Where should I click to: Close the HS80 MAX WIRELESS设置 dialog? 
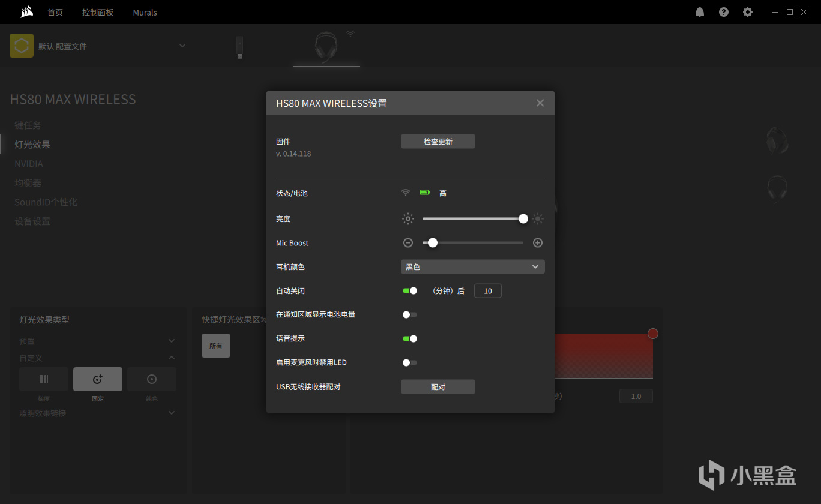point(540,103)
